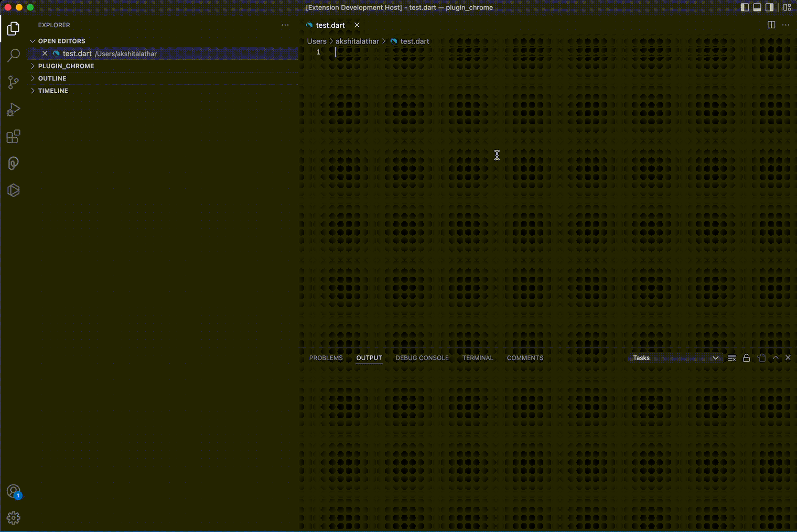Open the Source Control view

tap(13, 82)
